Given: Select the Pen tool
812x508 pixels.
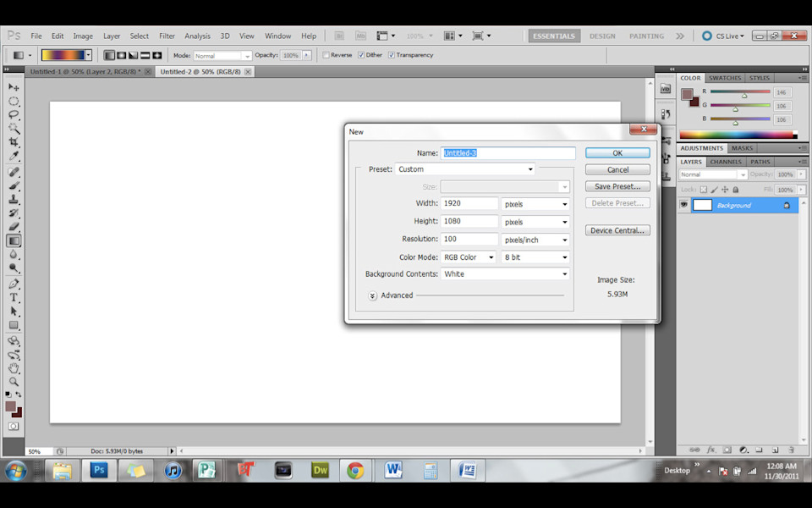Looking at the screenshot, I should pos(14,284).
